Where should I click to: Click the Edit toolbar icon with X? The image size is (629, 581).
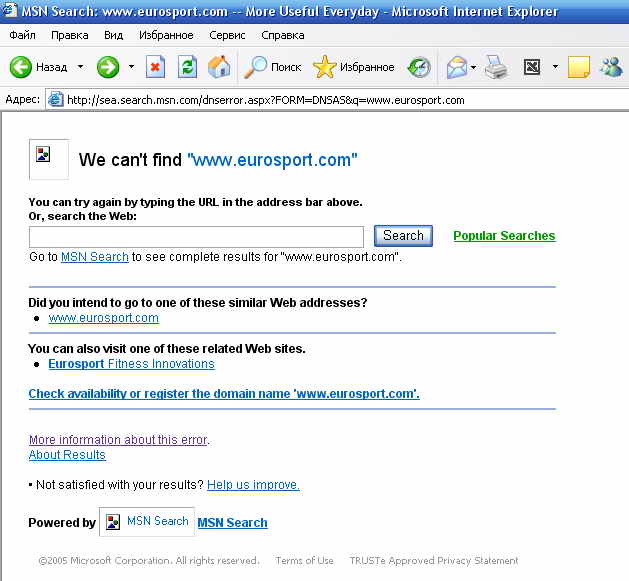[532, 67]
